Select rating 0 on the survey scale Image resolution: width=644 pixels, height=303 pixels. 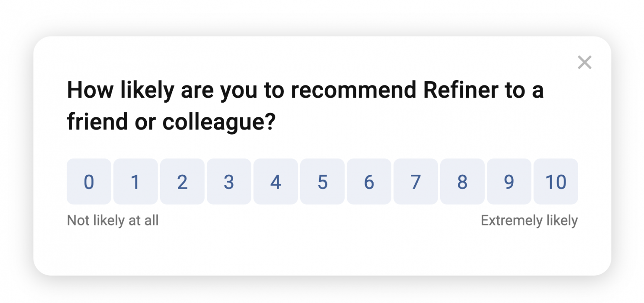coord(89,181)
